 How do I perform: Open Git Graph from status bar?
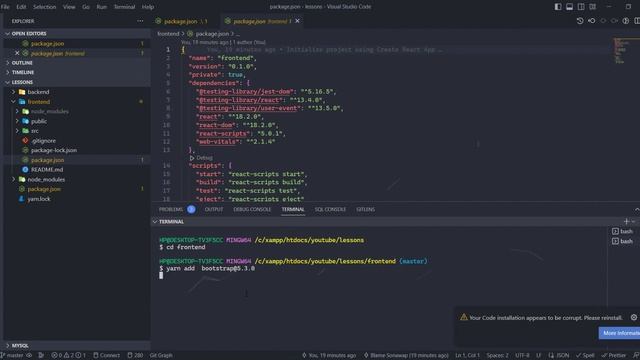click(x=161, y=355)
